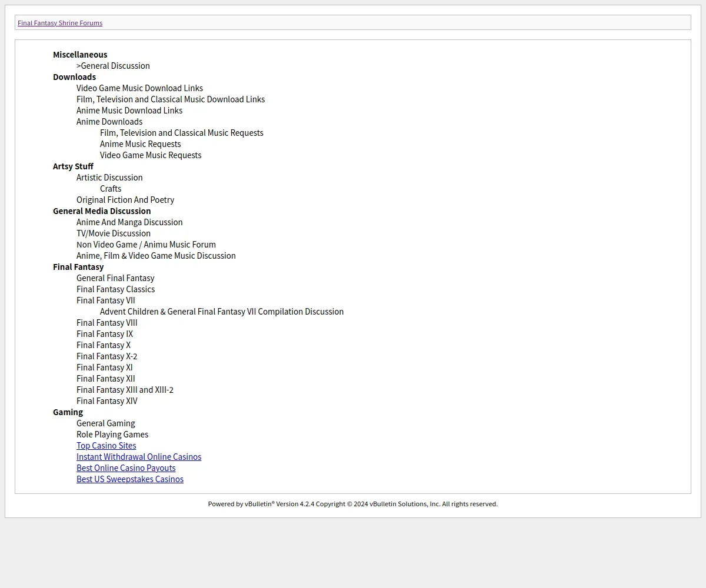Screen dimensions: 706x588
Task: Open the Top Casino Sites link
Action: coord(106,446)
